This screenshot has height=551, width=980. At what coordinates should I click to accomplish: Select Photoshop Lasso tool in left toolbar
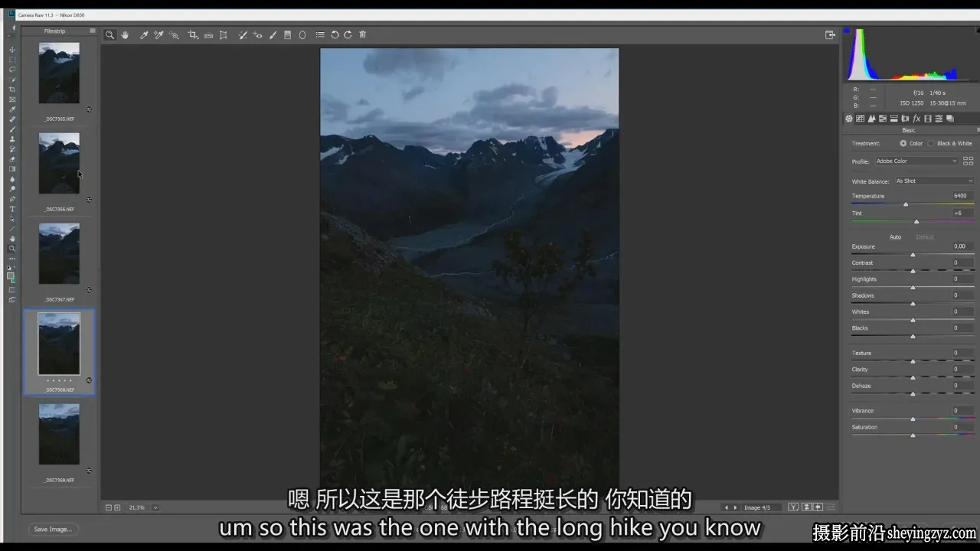pos(11,70)
